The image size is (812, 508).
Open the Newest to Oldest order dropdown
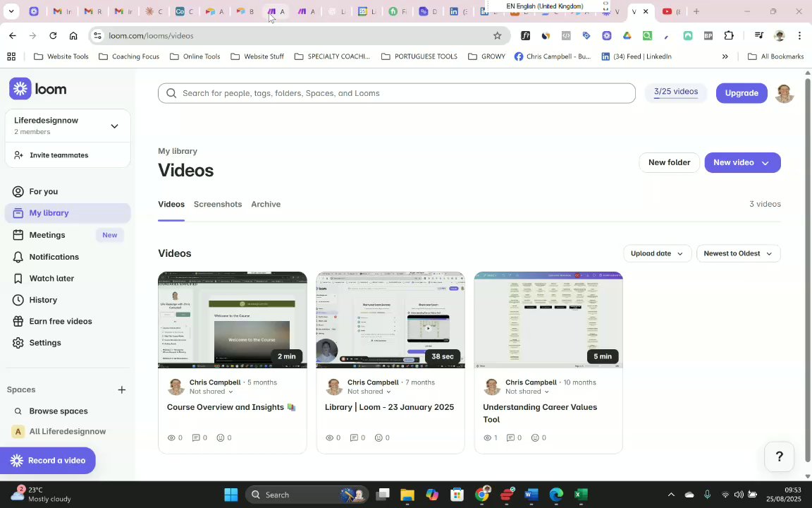[738, 253]
